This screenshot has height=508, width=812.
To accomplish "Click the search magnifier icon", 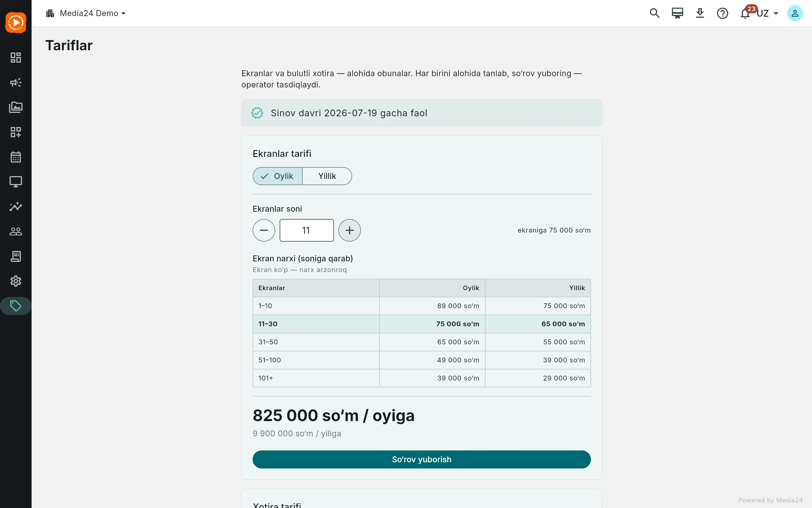I will click(655, 13).
